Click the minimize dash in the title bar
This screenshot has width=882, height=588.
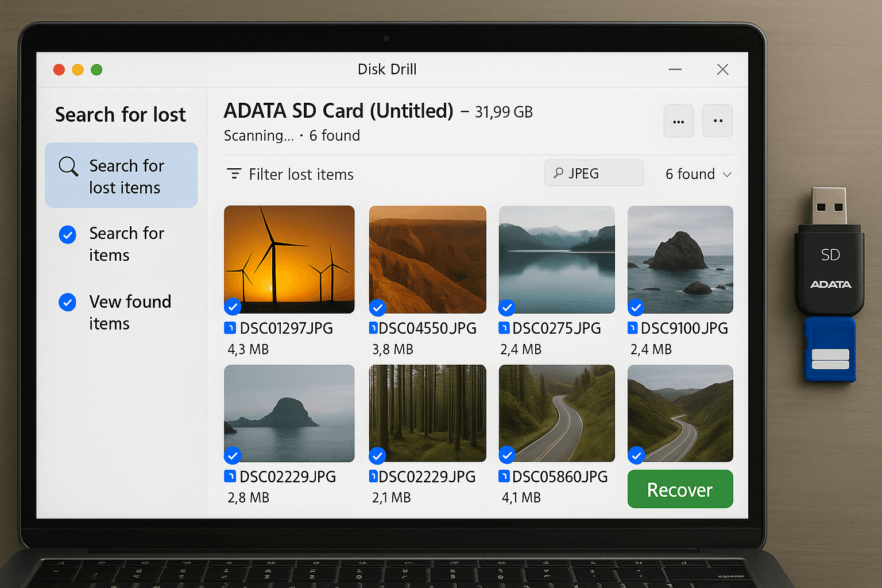(675, 69)
